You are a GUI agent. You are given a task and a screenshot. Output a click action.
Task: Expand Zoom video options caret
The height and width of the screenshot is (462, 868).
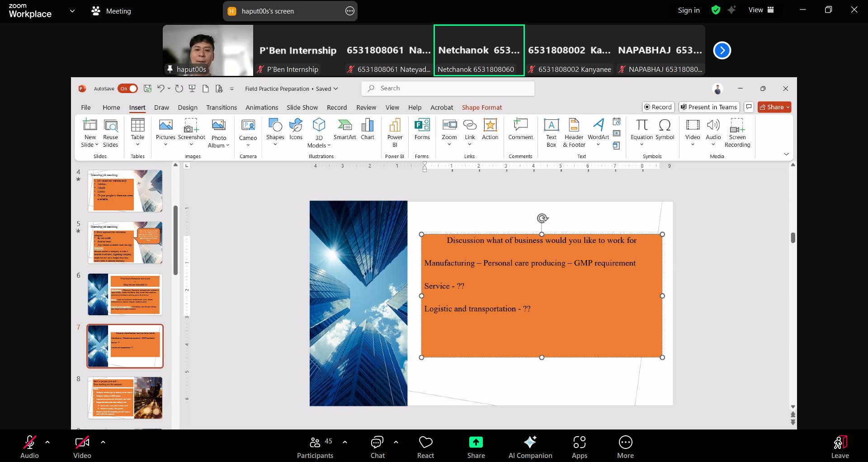[x=103, y=442]
